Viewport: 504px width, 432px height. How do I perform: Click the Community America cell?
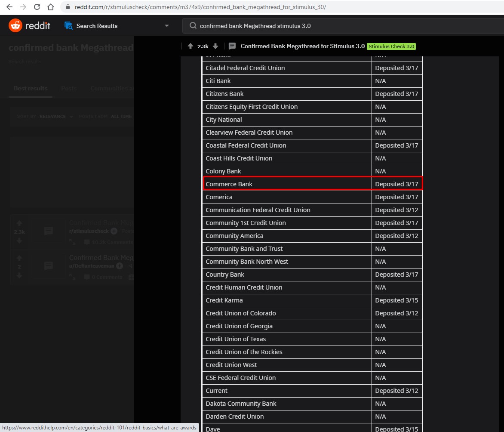click(287, 236)
